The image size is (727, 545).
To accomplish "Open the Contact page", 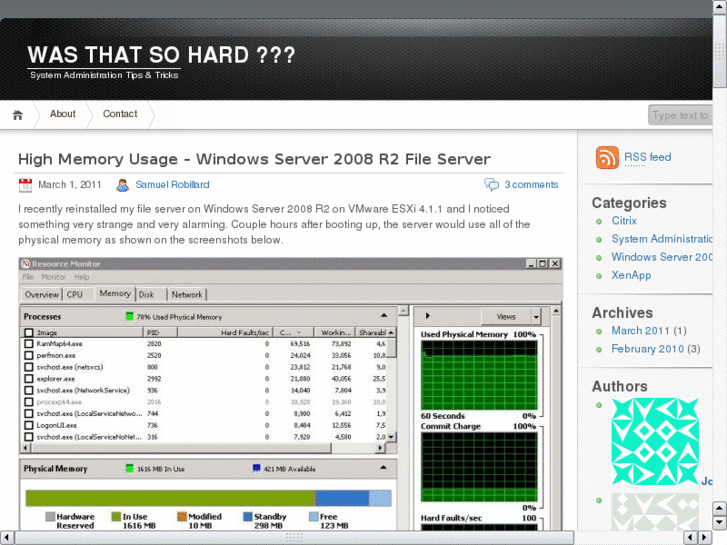I will 120,114.
